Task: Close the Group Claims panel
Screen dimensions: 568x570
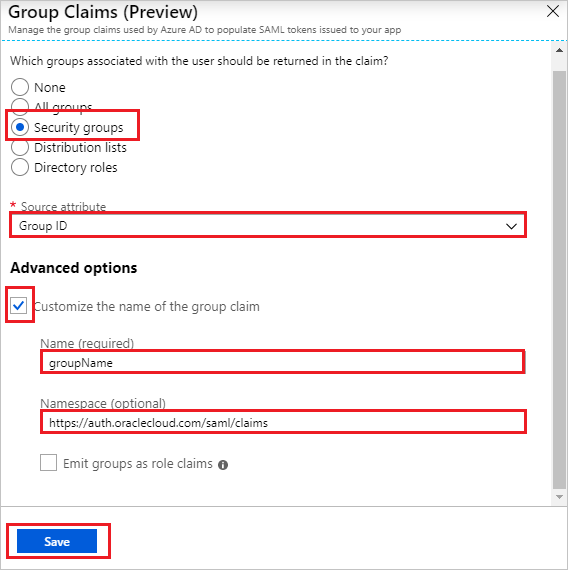Action: coord(552,11)
